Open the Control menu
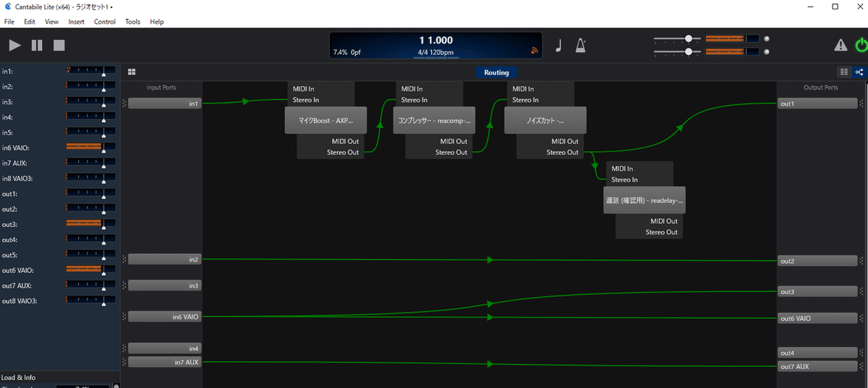The width and height of the screenshot is (868, 388). pos(105,22)
